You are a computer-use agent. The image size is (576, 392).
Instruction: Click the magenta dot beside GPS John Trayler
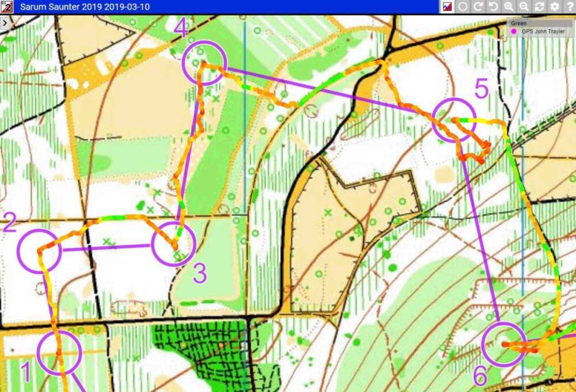pyautogui.click(x=514, y=32)
